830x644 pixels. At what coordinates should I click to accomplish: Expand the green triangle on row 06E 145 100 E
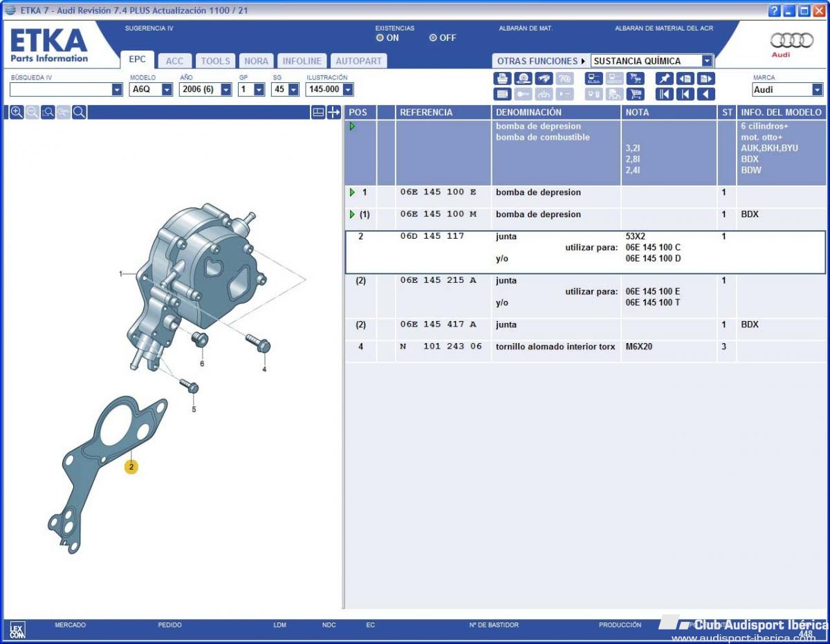(352, 192)
